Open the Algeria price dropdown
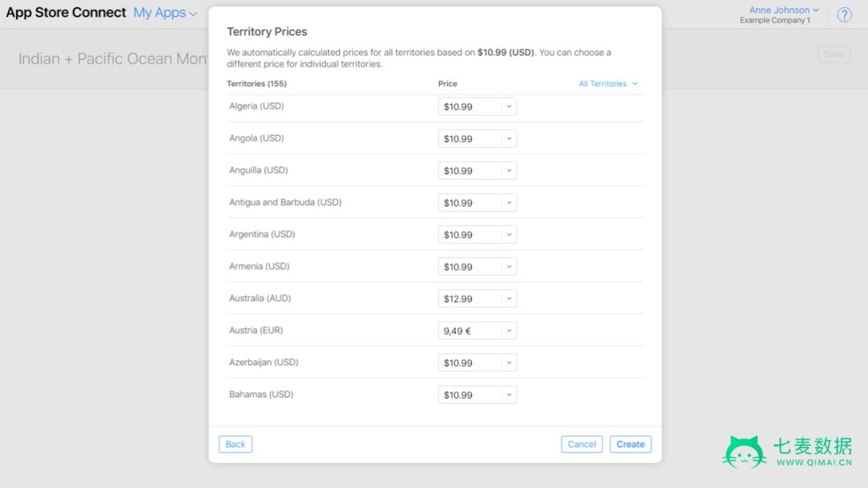The image size is (868, 488). pos(477,106)
